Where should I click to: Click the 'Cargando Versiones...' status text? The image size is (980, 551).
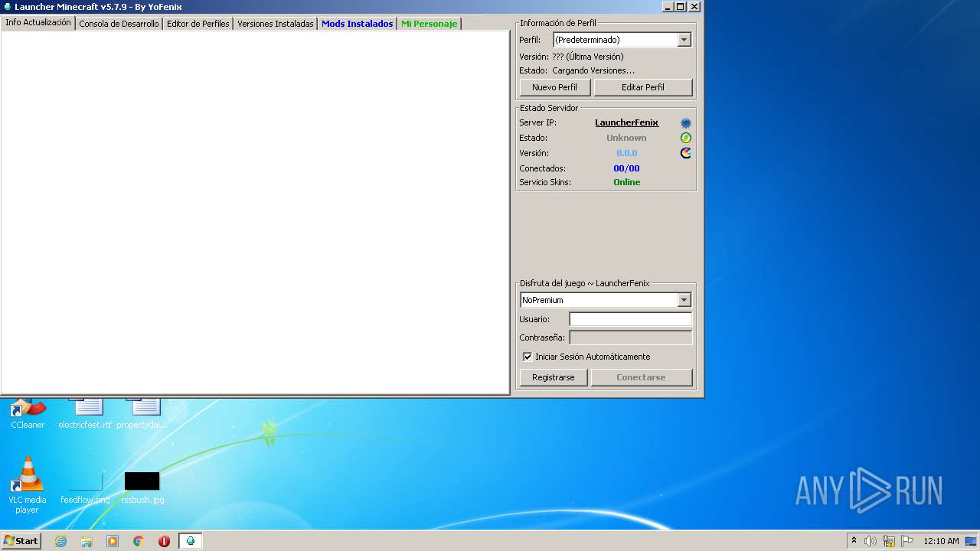[593, 70]
